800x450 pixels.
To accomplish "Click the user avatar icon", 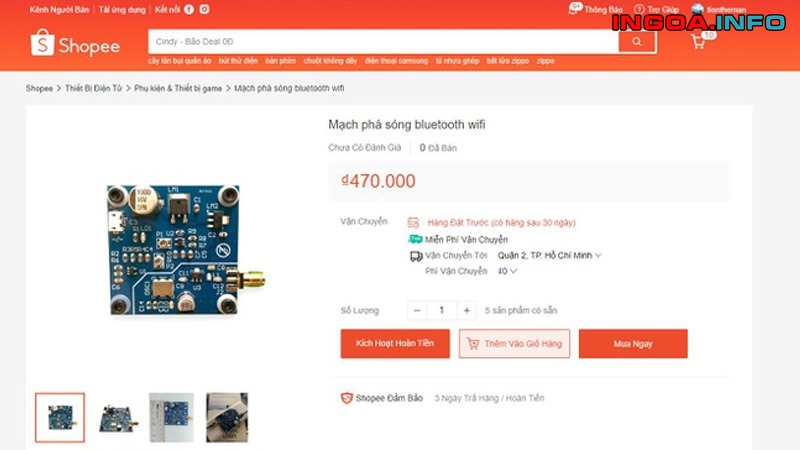I will tap(697, 9).
